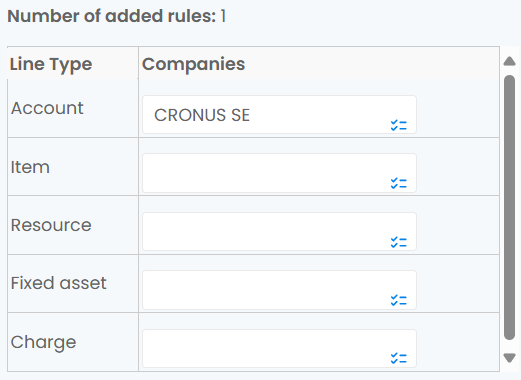Select the Fixed asset line type cell
The height and width of the screenshot is (380, 521).
click(73, 283)
